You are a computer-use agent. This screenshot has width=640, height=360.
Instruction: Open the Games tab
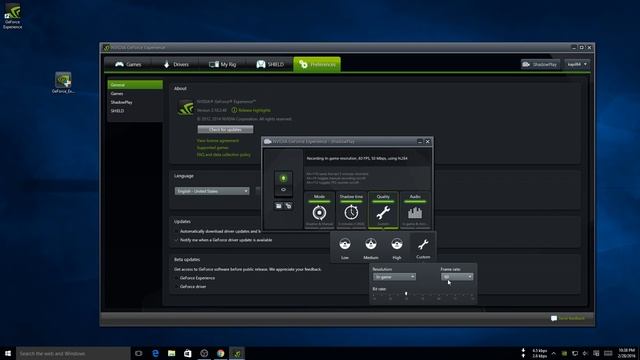(128, 64)
